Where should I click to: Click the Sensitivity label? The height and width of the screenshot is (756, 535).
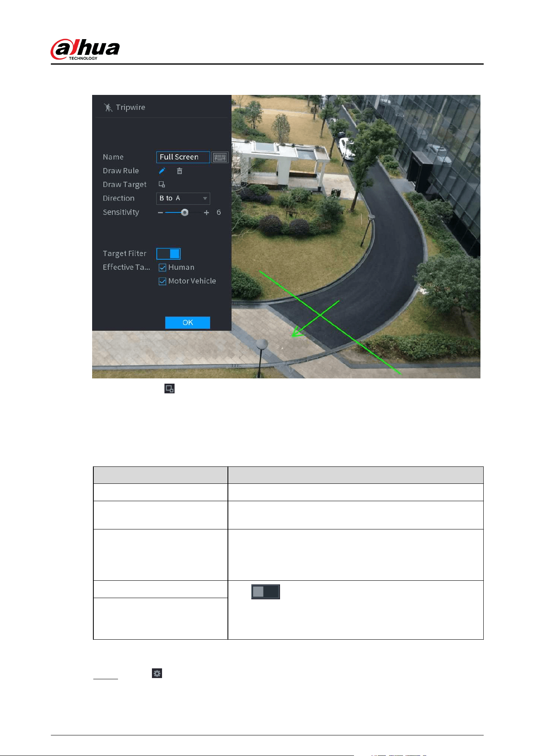[x=121, y=212]
